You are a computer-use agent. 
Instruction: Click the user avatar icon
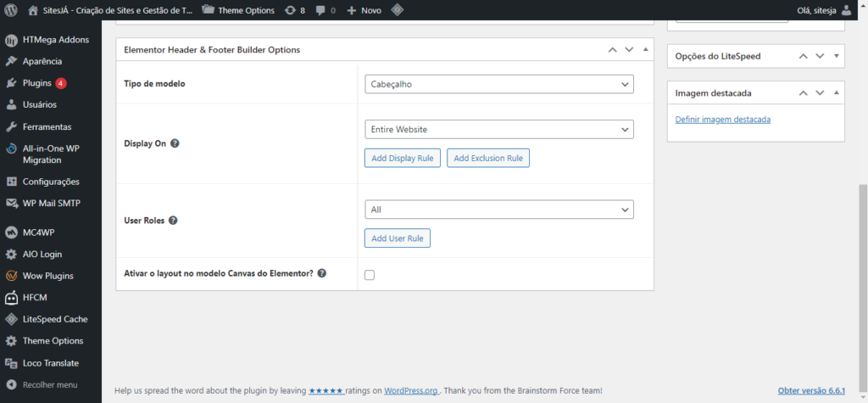857,10
